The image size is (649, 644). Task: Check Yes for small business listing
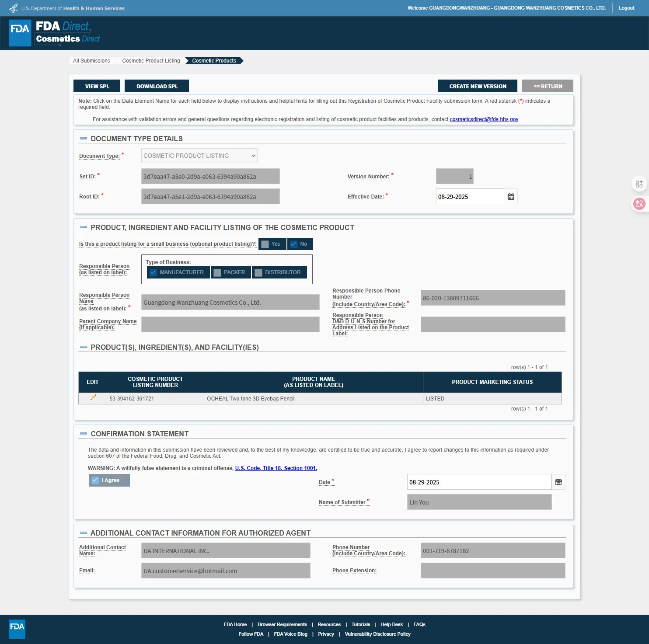(272, 244)
